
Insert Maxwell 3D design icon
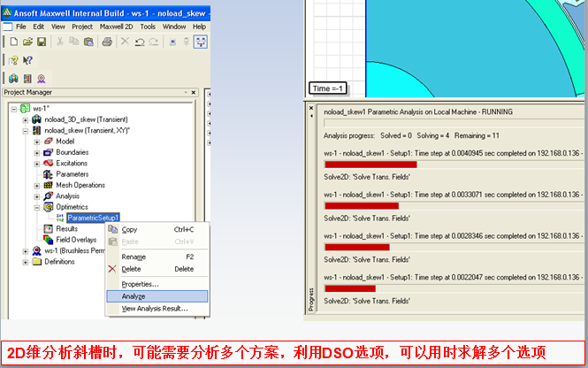point(13,79)
